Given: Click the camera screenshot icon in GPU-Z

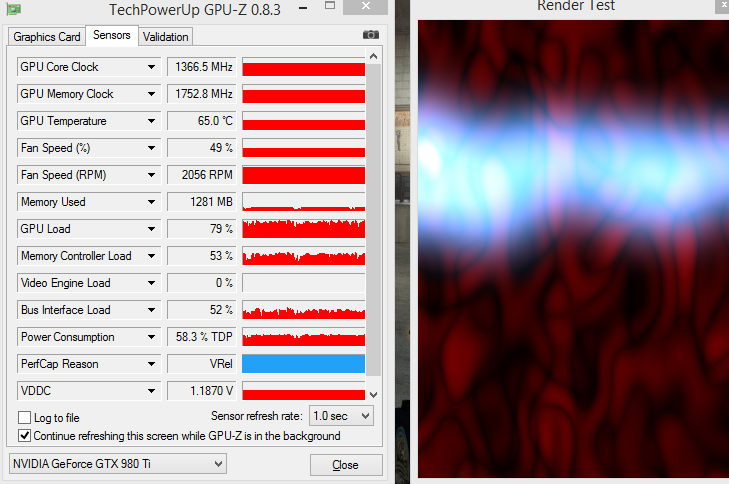Looking at the screenshot, I should tap(371, 35).
